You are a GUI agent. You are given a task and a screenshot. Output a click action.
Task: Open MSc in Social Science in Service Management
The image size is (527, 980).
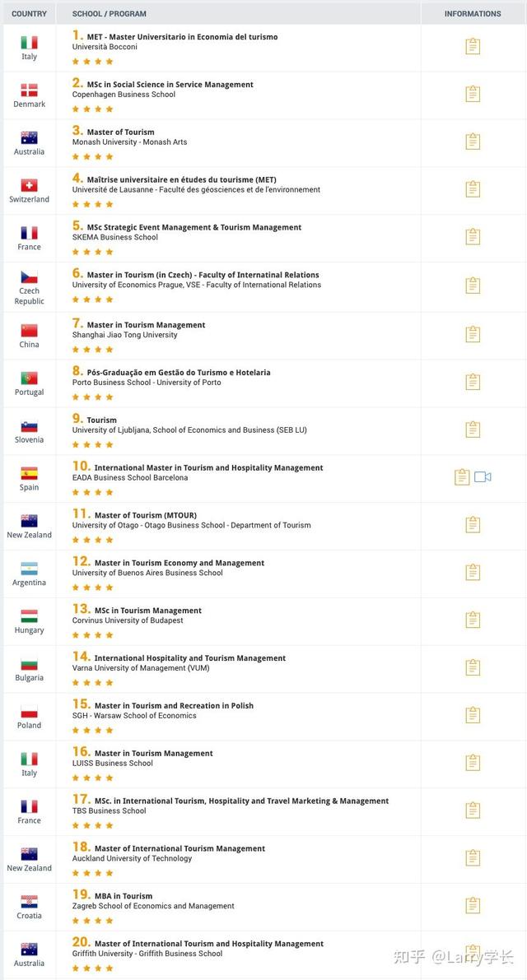pyautogui.click(x=170, y=85)
